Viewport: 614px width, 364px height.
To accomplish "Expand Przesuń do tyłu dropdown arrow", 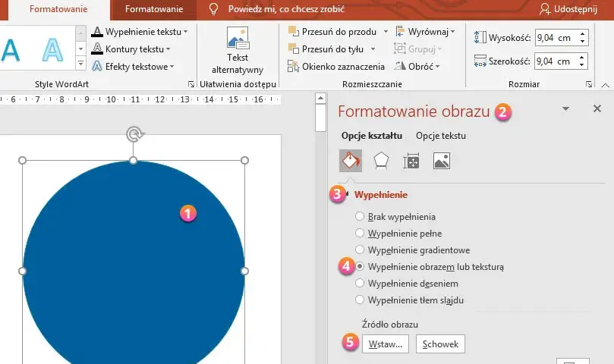I will (373, 49).
